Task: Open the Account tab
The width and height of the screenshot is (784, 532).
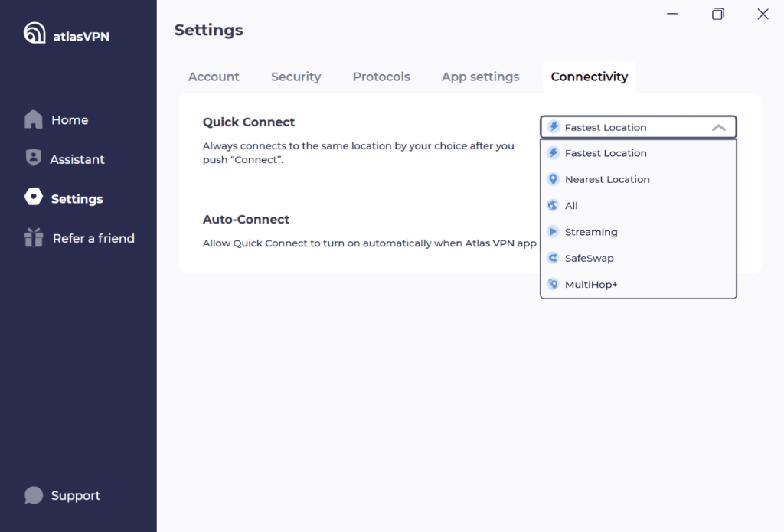Action: pyautogui.click(x=214, y=77)
